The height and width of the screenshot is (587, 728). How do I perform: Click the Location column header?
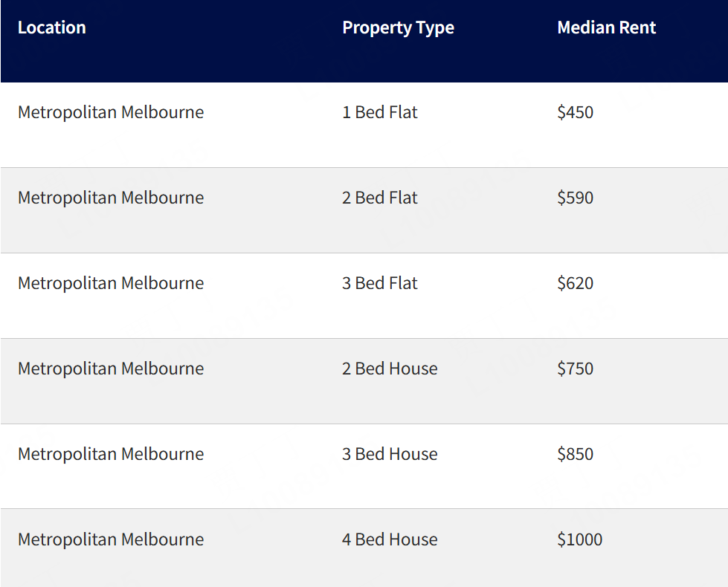(x=52, y=28)
